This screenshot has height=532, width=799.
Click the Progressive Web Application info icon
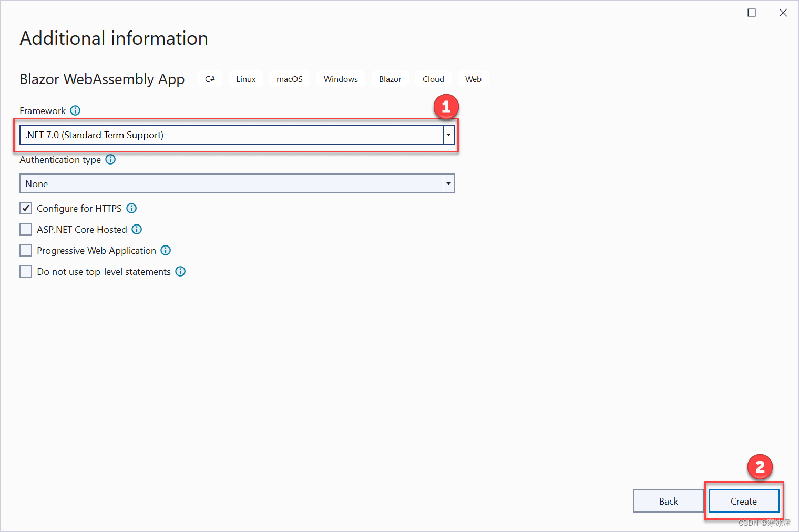pyautogui.click(x=165, y=250)
